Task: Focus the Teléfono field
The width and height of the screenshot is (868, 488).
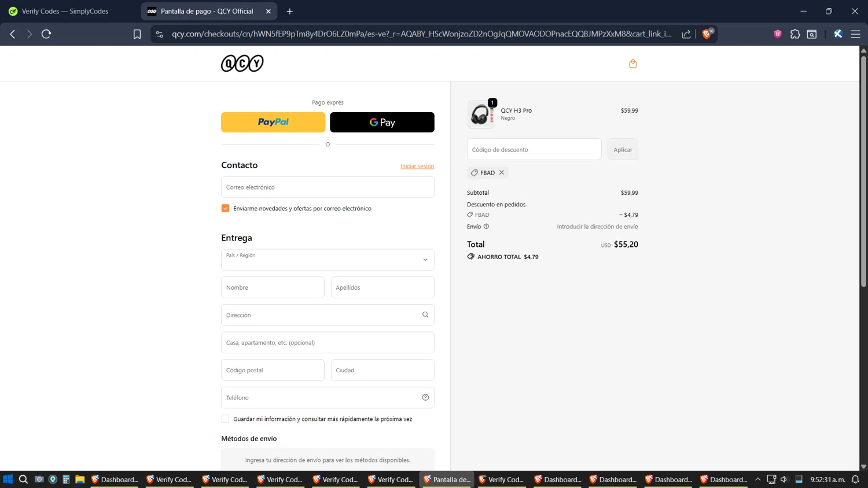Action: pyautogui.click(x=328, y=397)
